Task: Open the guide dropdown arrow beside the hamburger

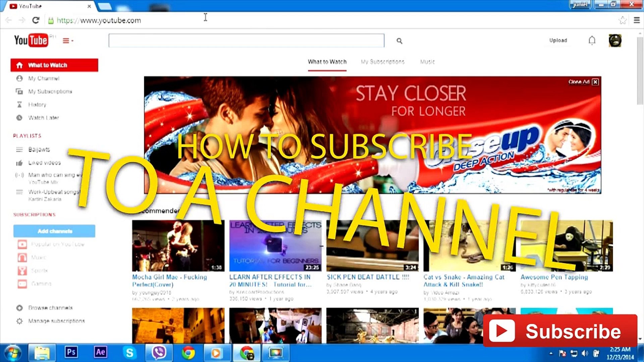Action: (72, 41)
